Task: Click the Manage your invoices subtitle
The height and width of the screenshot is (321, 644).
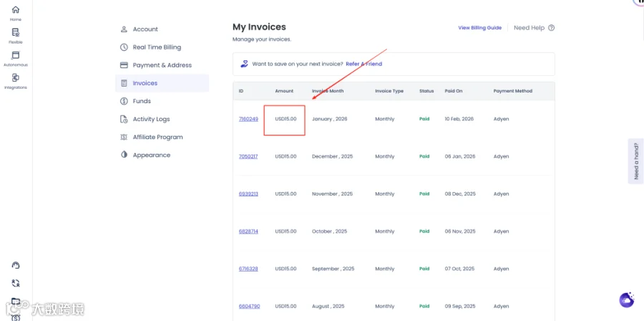Action: click(262, 39)
